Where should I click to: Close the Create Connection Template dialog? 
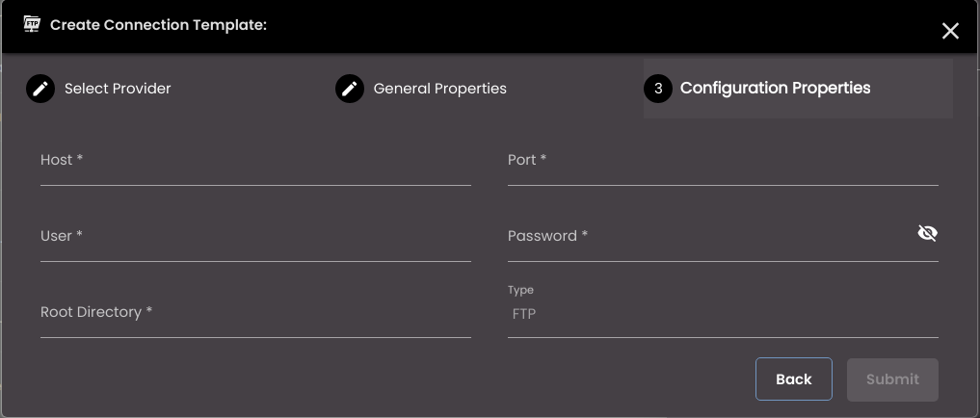click(x=950, y=31)
